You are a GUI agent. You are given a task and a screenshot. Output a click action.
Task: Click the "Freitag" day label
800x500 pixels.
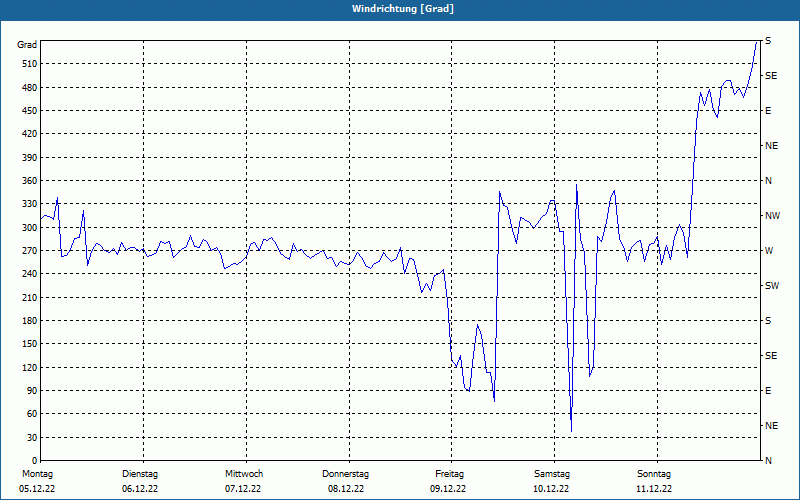pyautogui.click(x=449, y=474)
